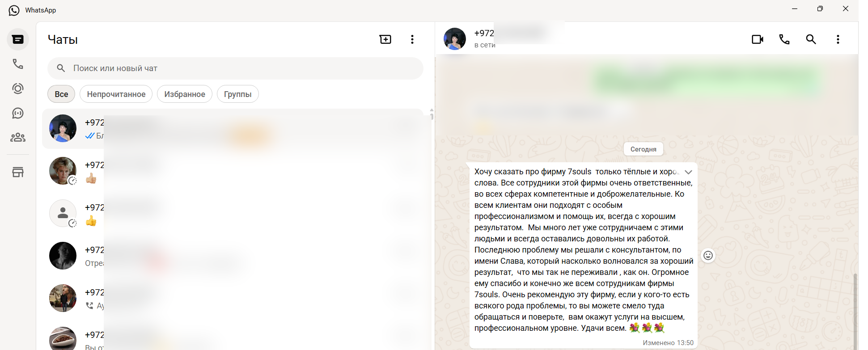Screen dimensions: 868x350
Task: Open the Calls section in sidebar
Action: [18, 64]
